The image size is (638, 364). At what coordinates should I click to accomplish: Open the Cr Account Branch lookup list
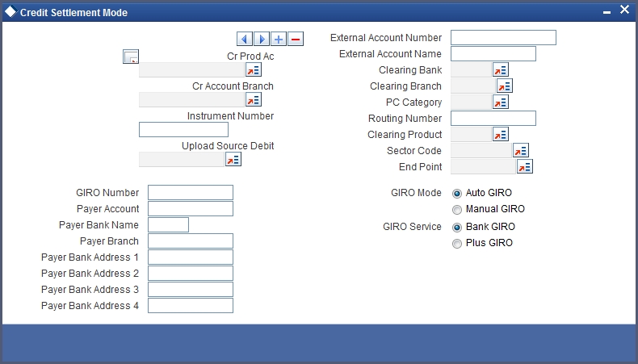(254, 99)
